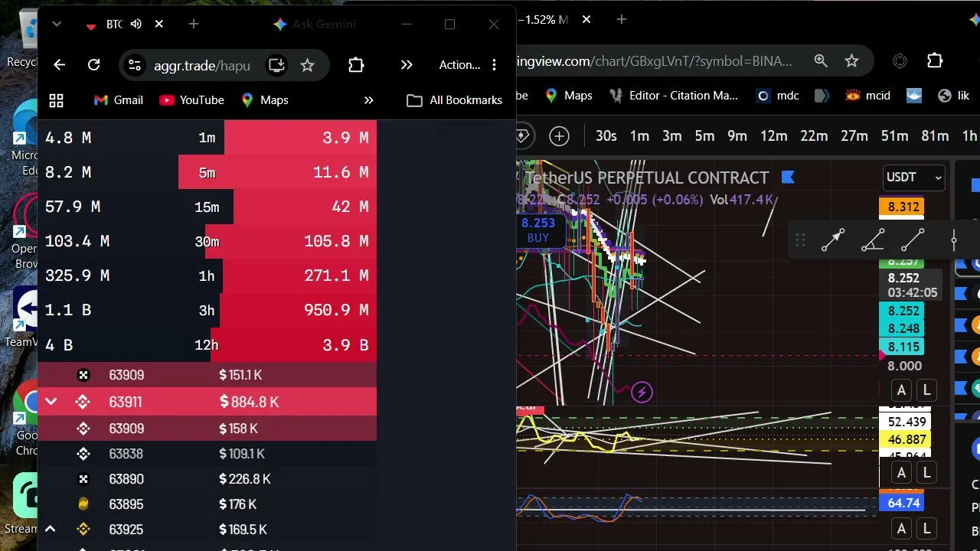Switch chart to 22m timeframe
This screenshot has width=980, height=551.
[814, 136]
